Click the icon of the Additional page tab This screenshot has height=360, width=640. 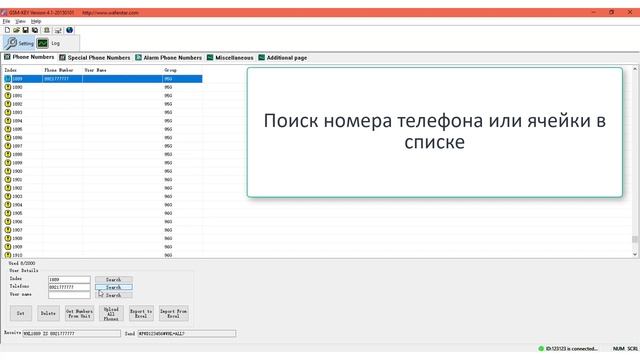261,58
